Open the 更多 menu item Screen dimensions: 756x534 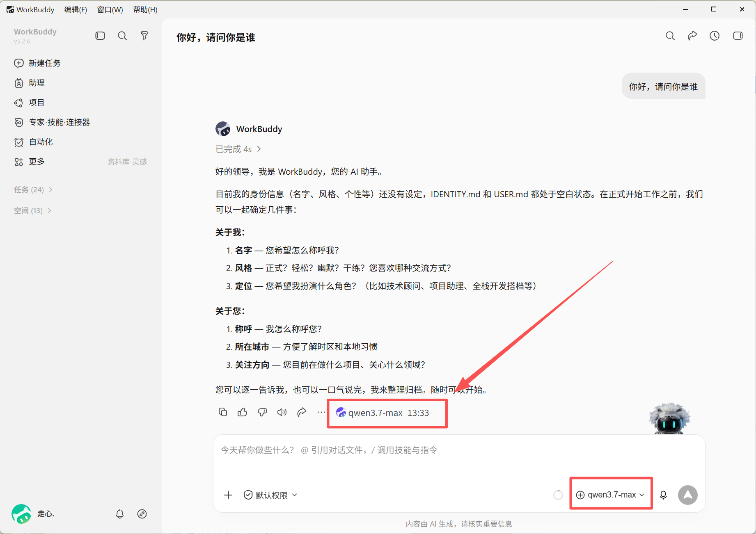[30, 162]
